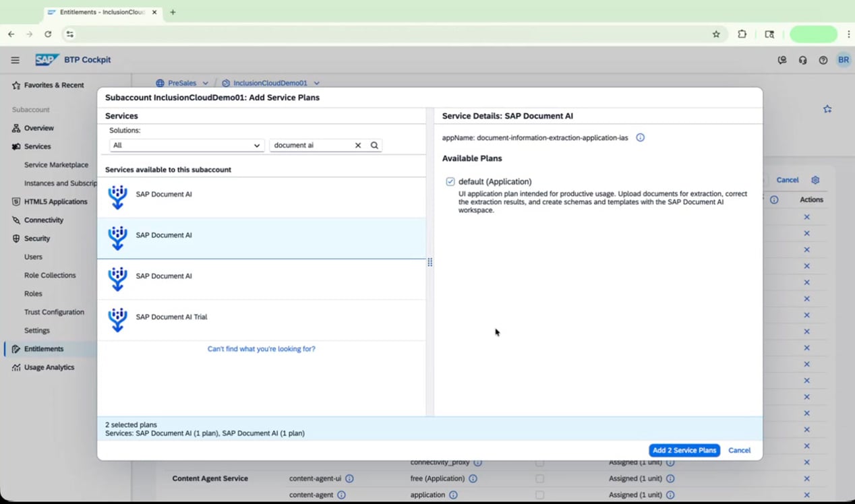This screenshot has height=504, width=855.
Task: Focus the document ai search field
Action: point(312,146)
